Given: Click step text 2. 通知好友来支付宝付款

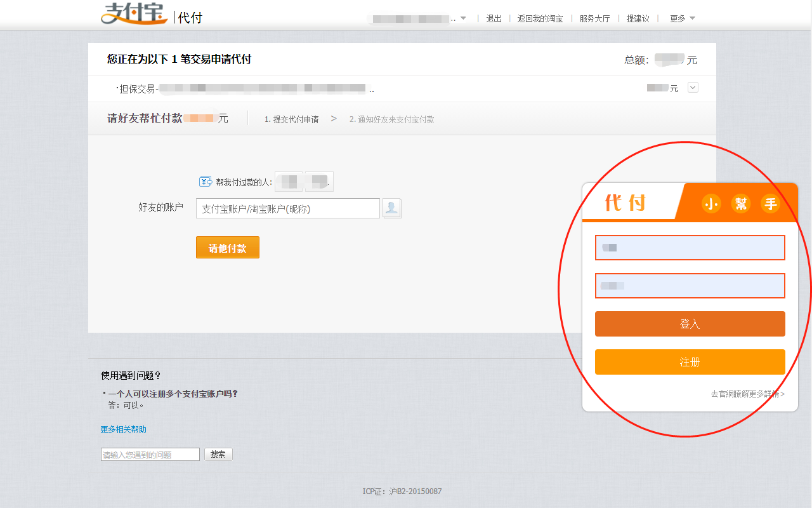Looking at the screenshot, I should coord(392,119).
